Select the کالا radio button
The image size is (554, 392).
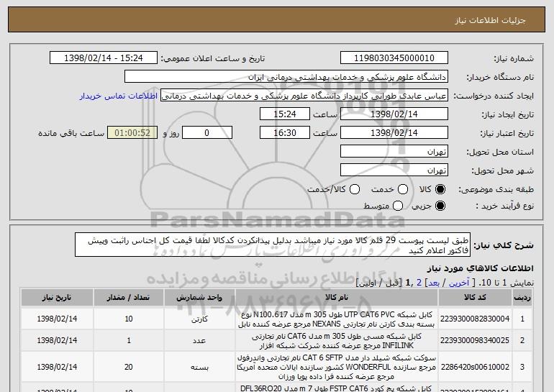pyautogui.click(x=440, y=189)
